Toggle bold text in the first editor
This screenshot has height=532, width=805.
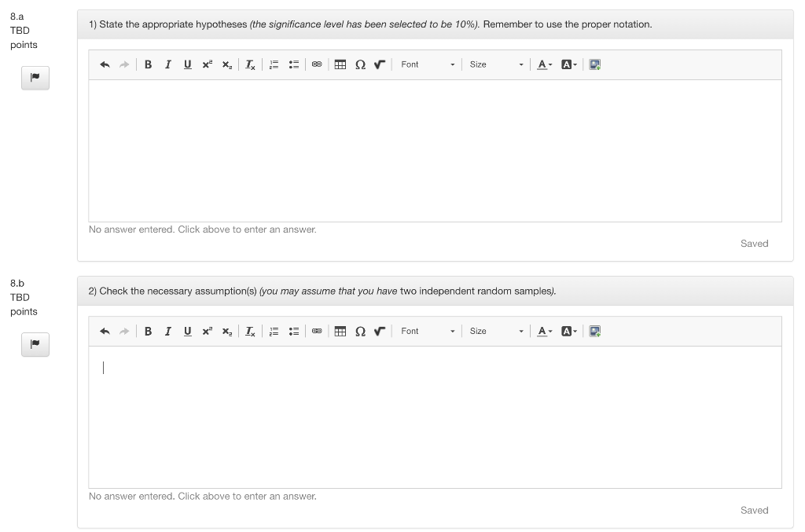[148, 64]
